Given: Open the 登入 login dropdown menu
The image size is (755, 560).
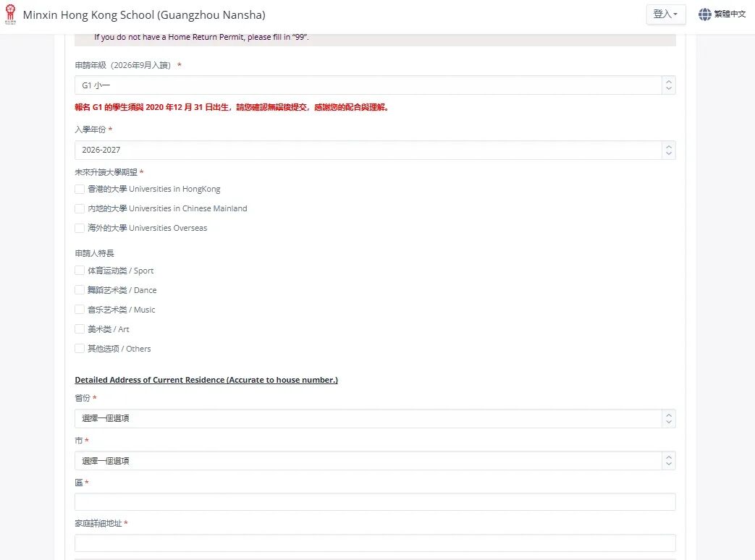Looking at the screenshot, I should point(665,14).
